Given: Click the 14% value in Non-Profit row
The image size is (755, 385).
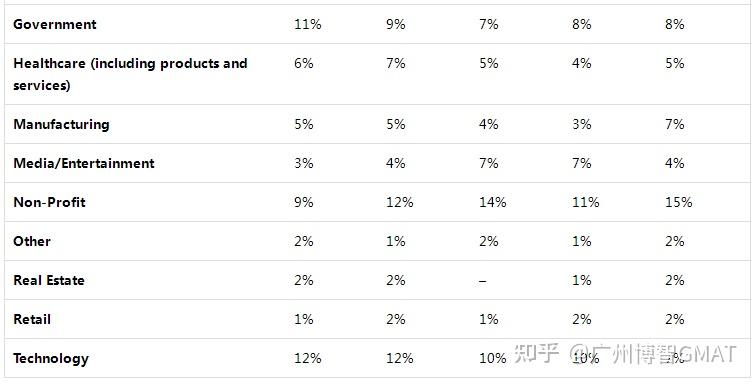Looking at the screenshot, I should click(x=493, y=202).
